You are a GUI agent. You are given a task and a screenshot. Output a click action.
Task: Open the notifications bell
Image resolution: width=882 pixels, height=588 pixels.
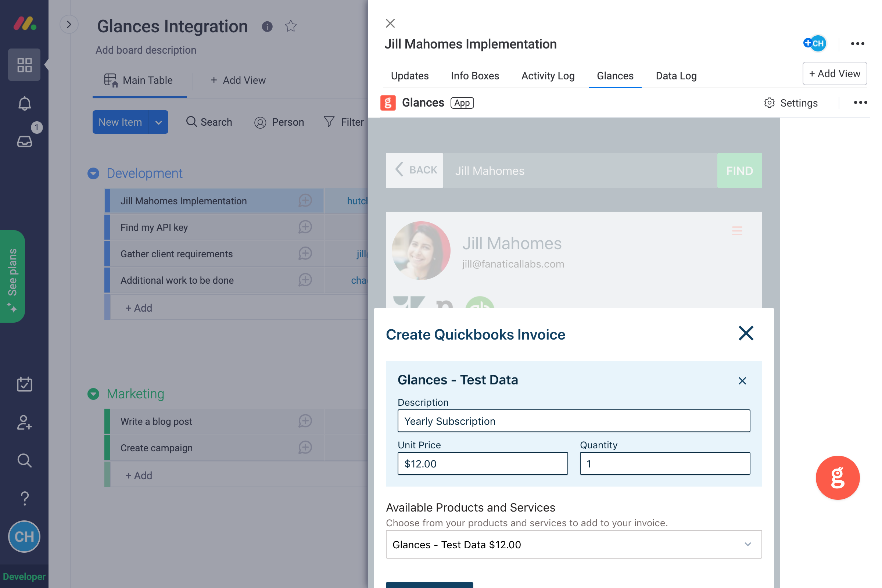[24, 104]
